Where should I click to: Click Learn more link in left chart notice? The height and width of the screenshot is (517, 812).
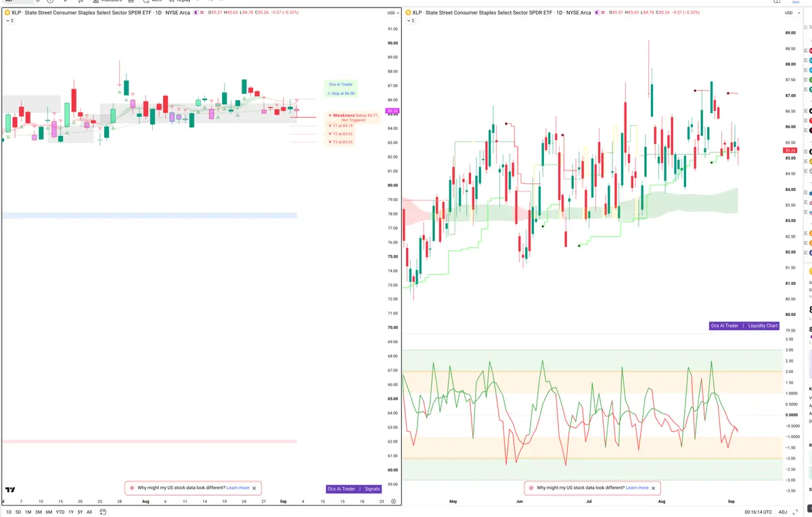(238, 488)
